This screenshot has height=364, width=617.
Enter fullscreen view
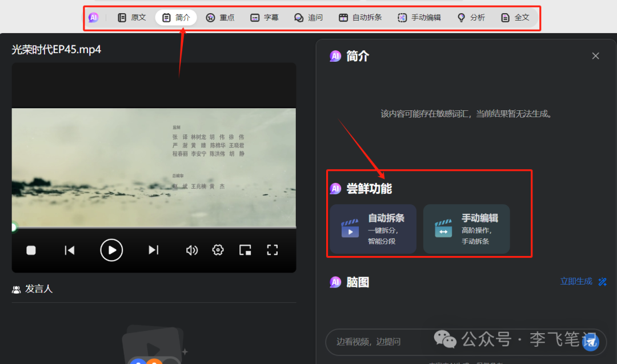click(x=273, y=250)
